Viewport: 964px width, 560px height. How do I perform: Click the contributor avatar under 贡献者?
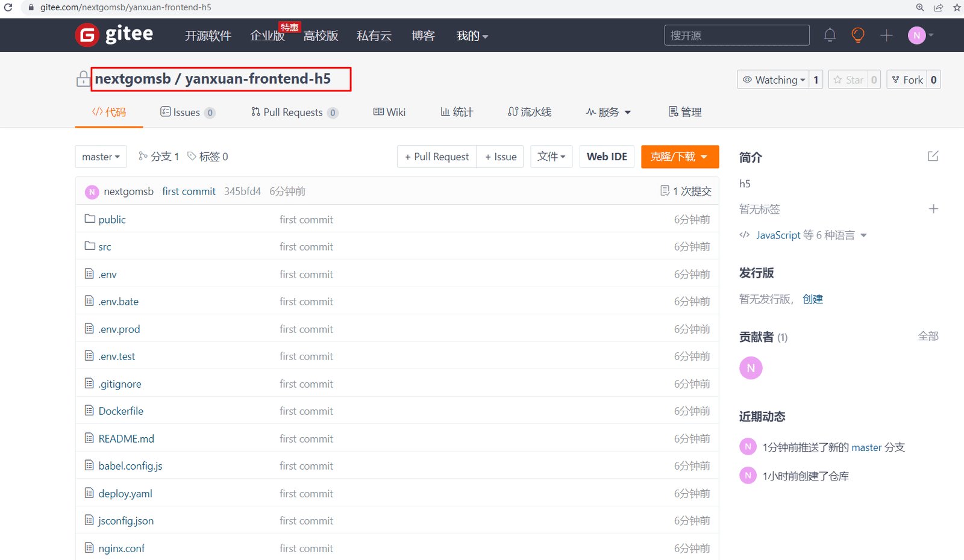[x=751, y=368]
